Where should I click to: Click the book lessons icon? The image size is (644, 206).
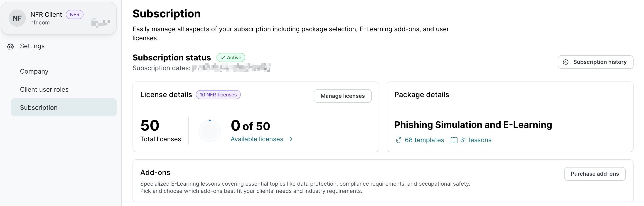coord(454,140)
